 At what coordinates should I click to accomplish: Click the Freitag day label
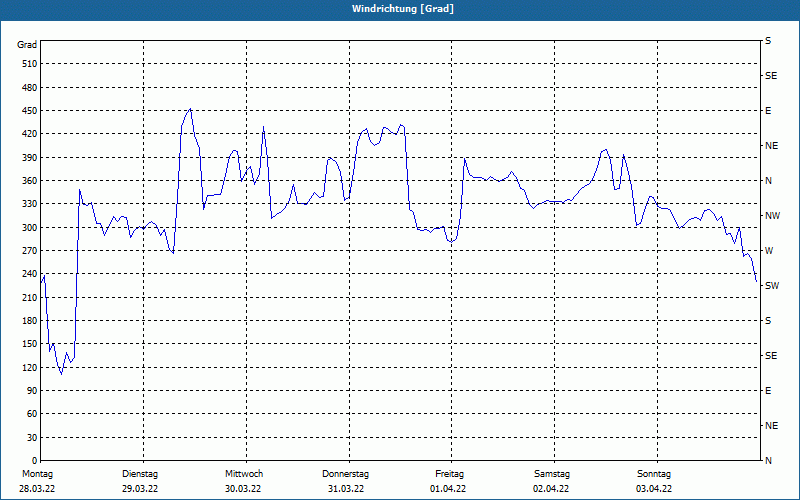pos(449,474)
